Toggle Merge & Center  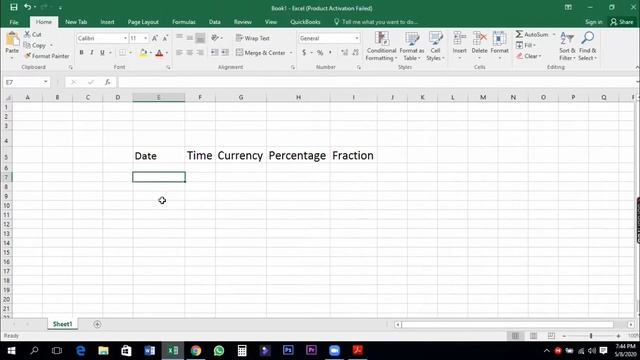261,53
